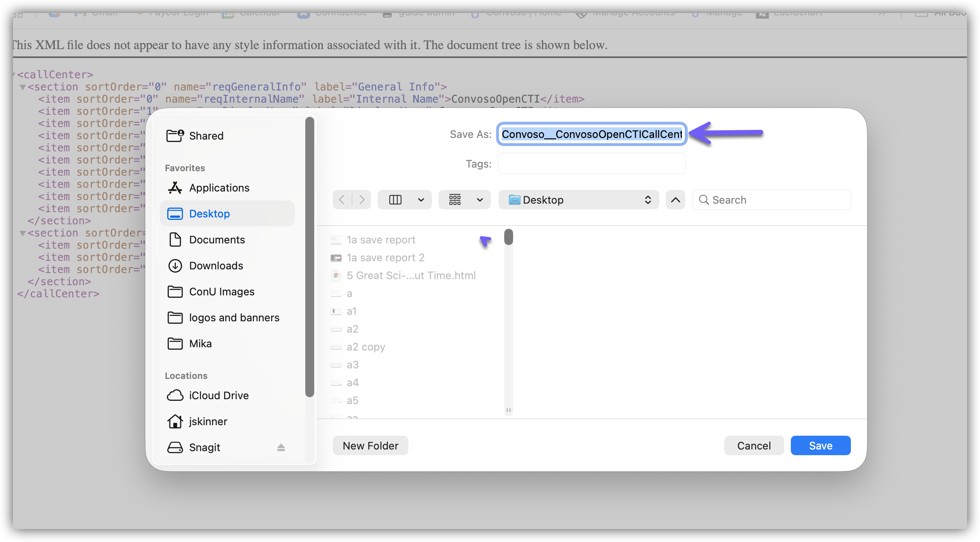The image size is (980, 542).
Task: Open the Desktop location popup menu
Action: [x=579, y=200]
